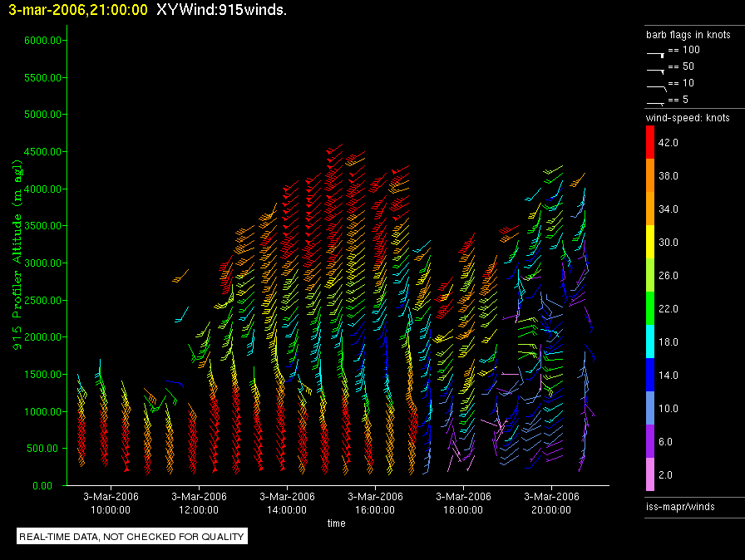Click the '3-mar-2006,21:00:00' timestamp title
Screen dimensions: 745x560
pos(78,10)
